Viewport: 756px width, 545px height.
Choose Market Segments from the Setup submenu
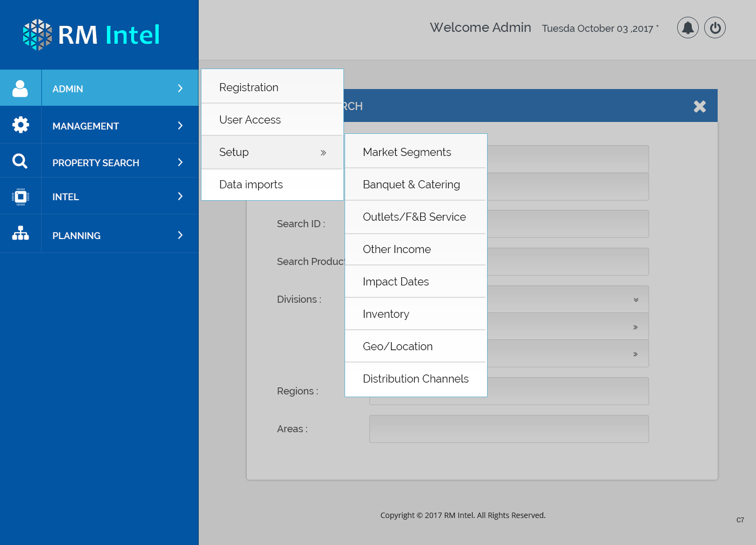coord(407,152)
